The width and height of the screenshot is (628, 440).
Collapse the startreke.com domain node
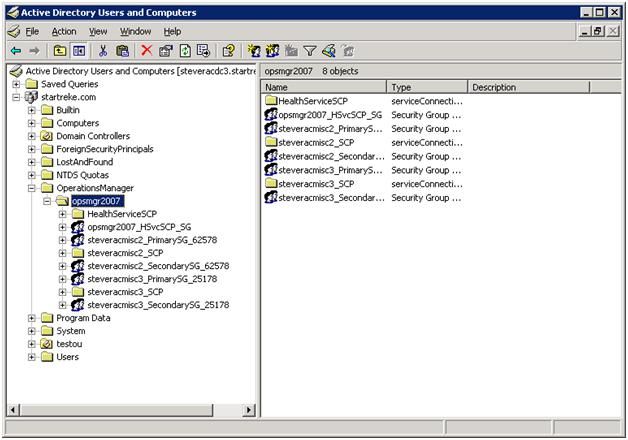(x=16, y=97)
